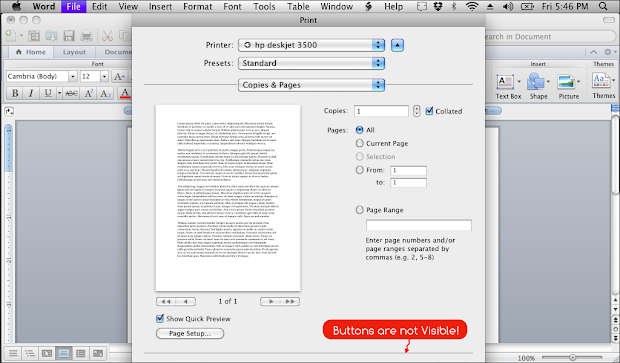
Task: Switch to the Layout ribbon tab
Action: tap(74, 52)
